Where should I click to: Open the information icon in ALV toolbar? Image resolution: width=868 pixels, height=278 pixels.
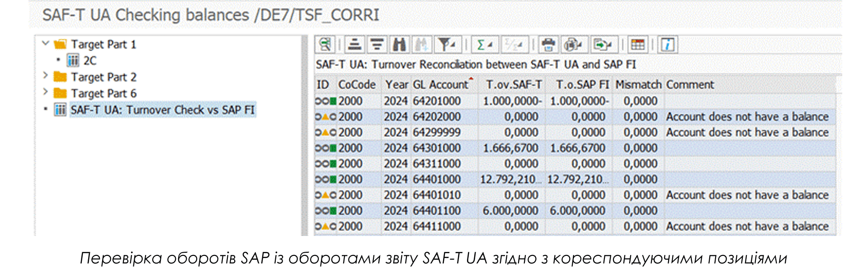pos(668,44)
